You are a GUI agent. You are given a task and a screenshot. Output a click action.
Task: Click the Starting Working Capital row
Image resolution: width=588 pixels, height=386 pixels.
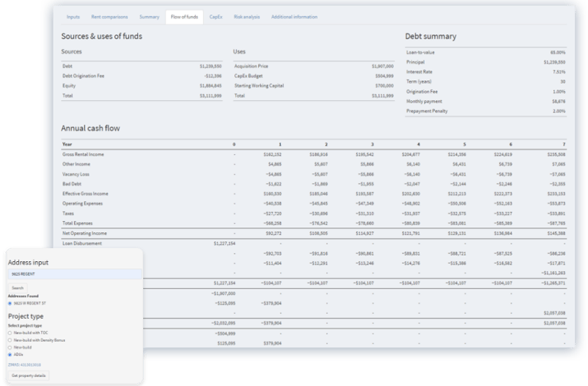click(313, 86)
